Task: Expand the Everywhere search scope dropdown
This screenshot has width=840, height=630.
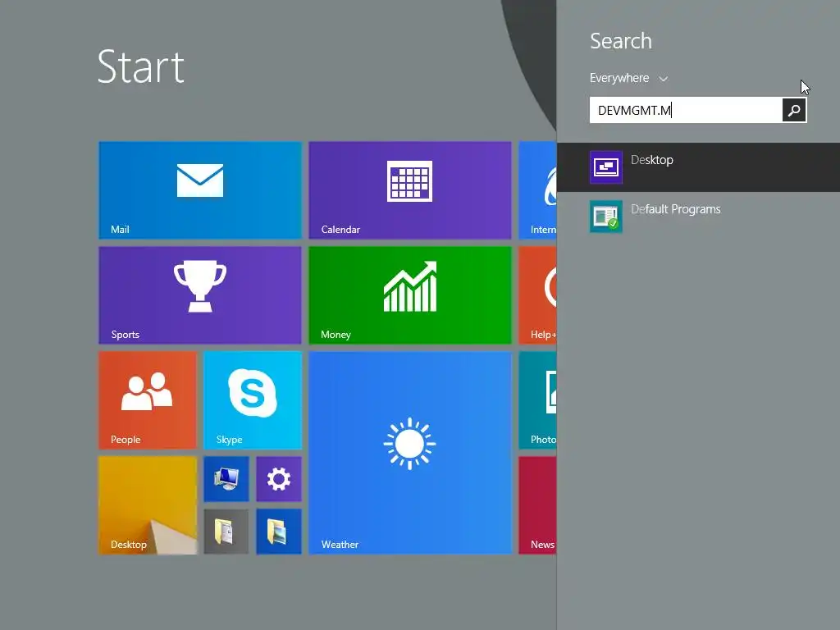Action: click(628, 78)
